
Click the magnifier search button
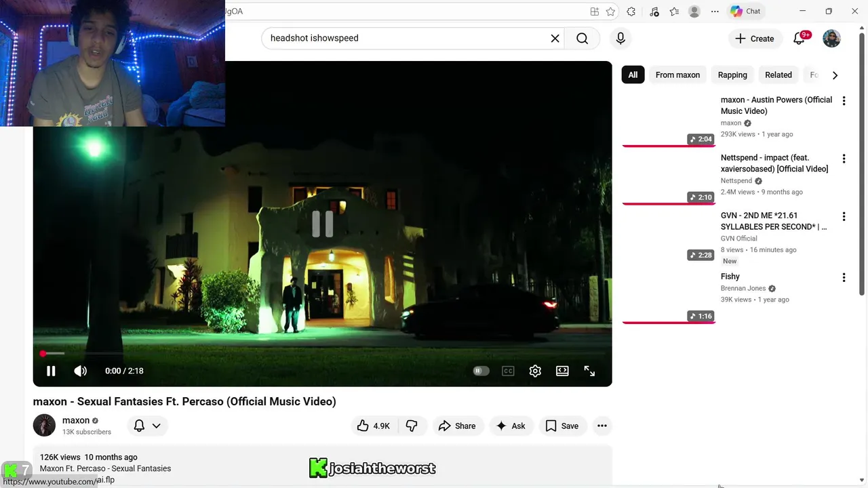[582, 38]
